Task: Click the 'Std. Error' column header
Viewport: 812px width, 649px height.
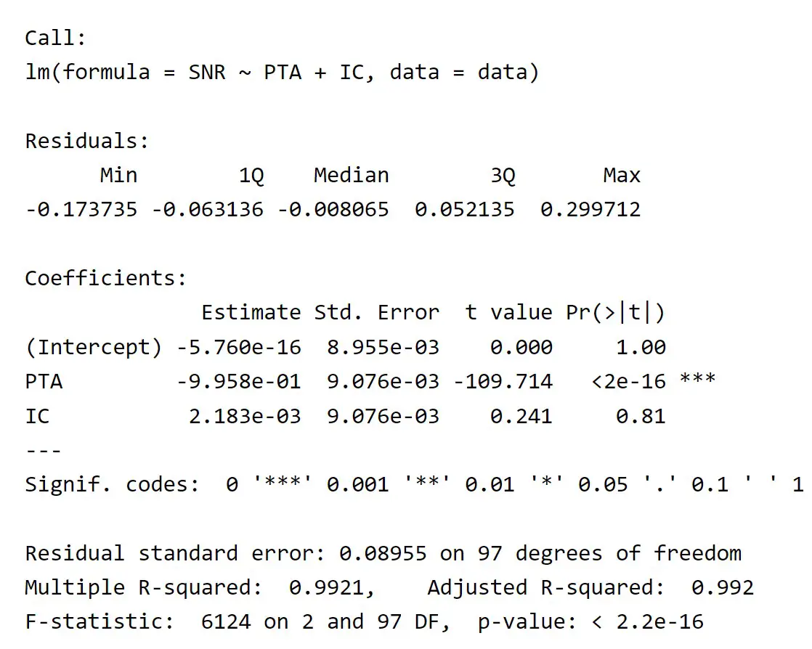Action: (377, 313)
